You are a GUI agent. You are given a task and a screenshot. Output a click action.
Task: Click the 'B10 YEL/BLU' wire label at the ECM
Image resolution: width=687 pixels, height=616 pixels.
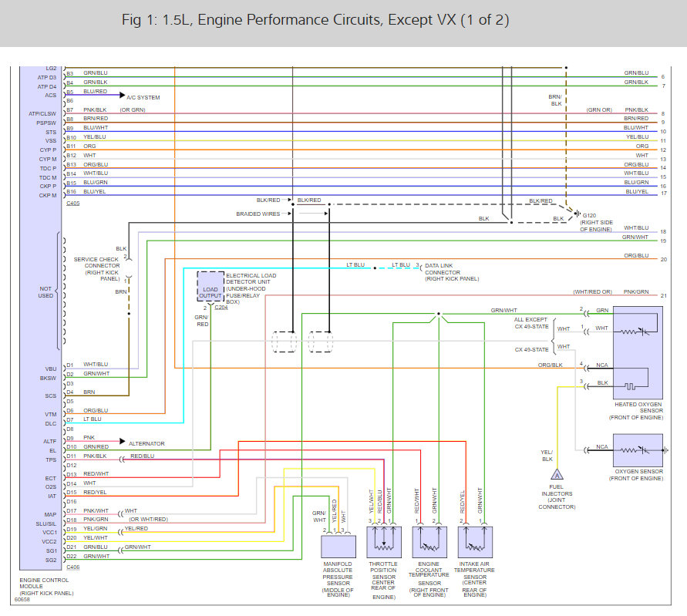coord(86,137)
